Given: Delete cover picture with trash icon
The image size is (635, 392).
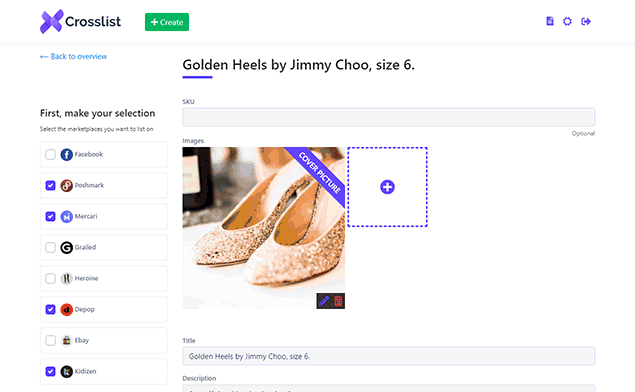Looking at the screenshot, I should 338,301.
